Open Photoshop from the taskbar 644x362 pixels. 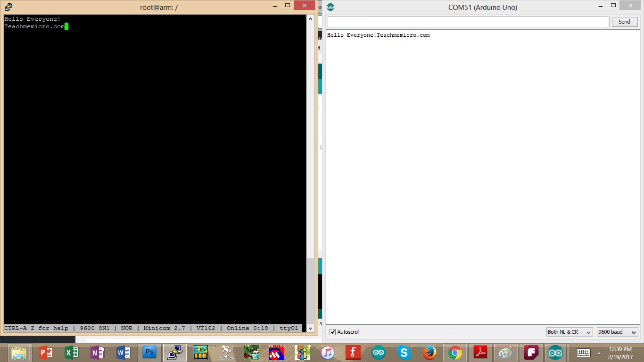click(x=149, y=353)
